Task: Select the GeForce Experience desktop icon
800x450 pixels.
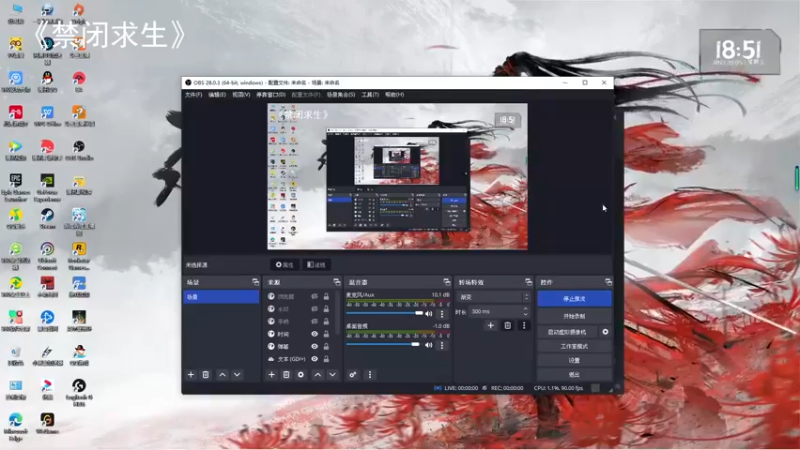Action: pos(47,187)
